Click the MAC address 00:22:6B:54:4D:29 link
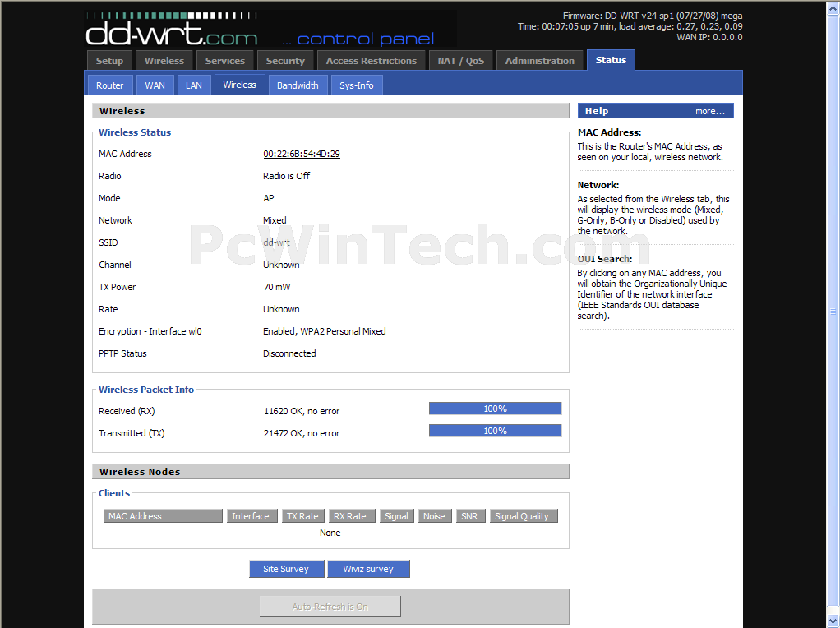Image resolution: width=840 pixels, height=628 pixels. tap(302, 154)
